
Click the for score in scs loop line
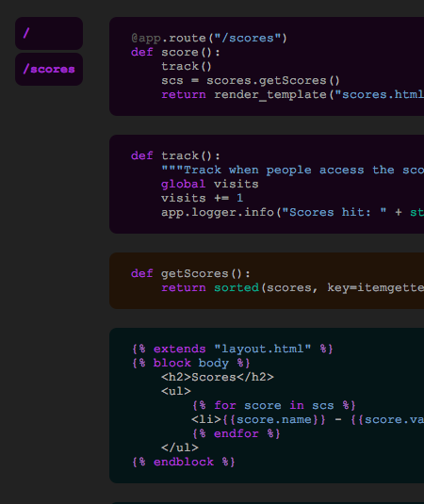point(274,406)
